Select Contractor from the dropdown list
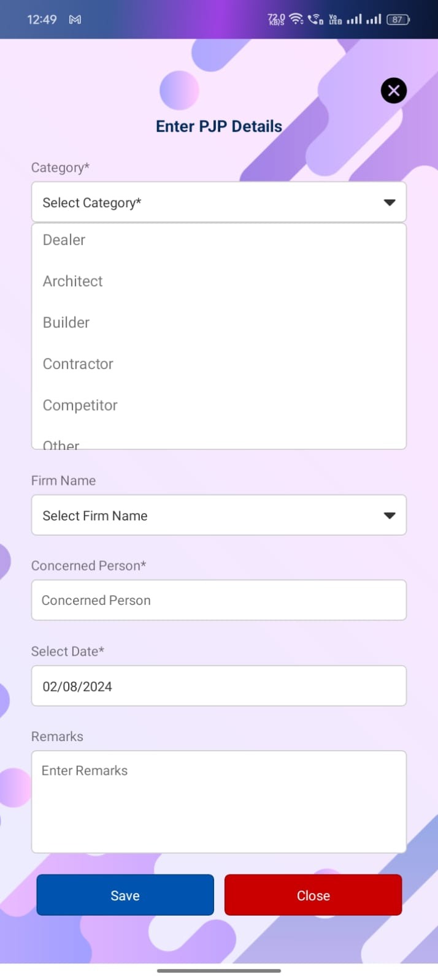 [x=78, y=364]
